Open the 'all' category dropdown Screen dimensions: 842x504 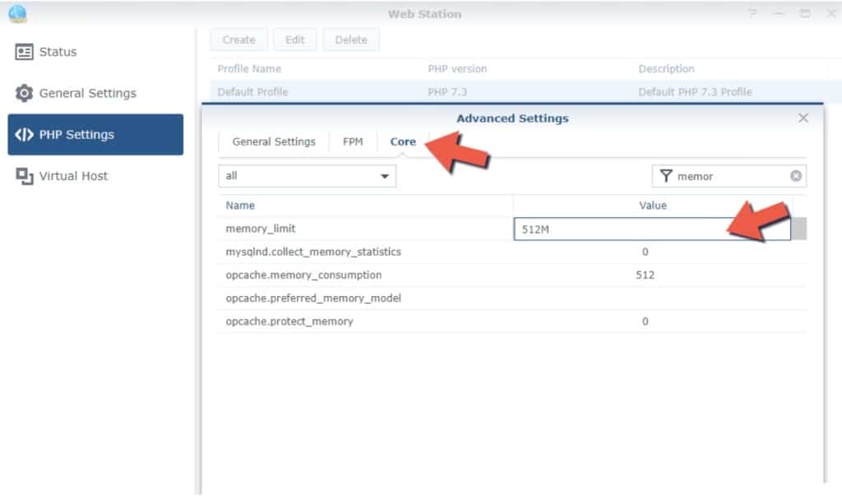[308, 176]
